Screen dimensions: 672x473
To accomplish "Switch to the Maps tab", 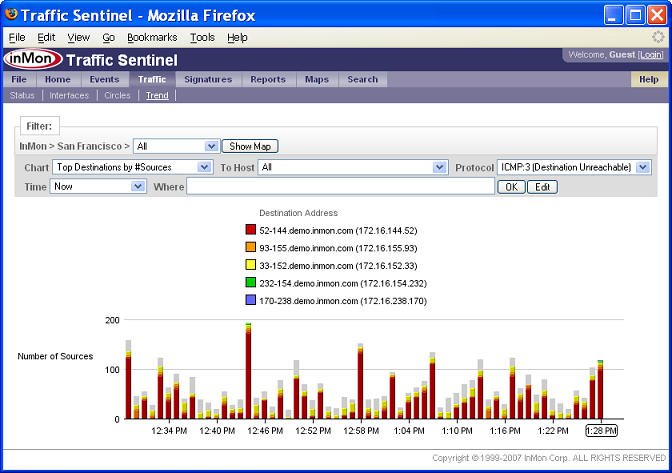I will point(317,79).
